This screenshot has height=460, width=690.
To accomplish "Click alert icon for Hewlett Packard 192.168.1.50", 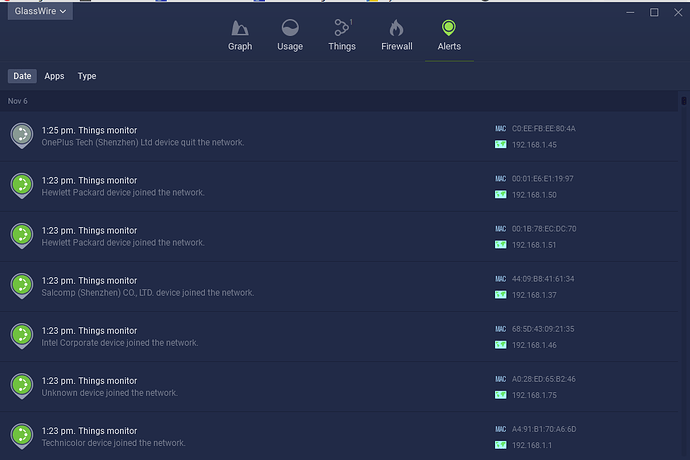I will pos(21,185).
